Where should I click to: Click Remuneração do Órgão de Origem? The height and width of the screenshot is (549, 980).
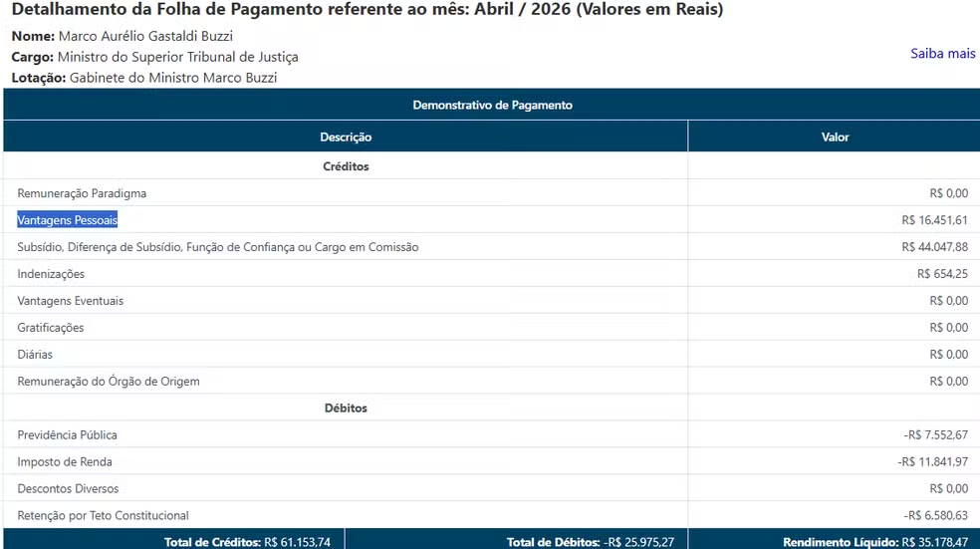[x=109, y=382]
